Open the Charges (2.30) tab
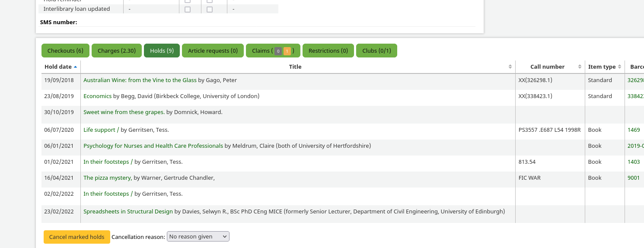 (117, 51)
